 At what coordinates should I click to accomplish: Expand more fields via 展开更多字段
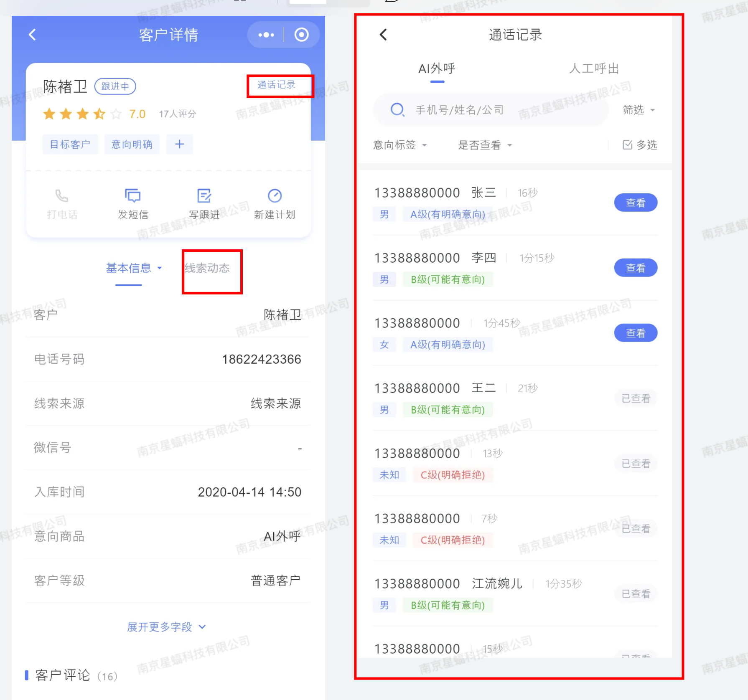pyautogui.click(x=166, y=627)
